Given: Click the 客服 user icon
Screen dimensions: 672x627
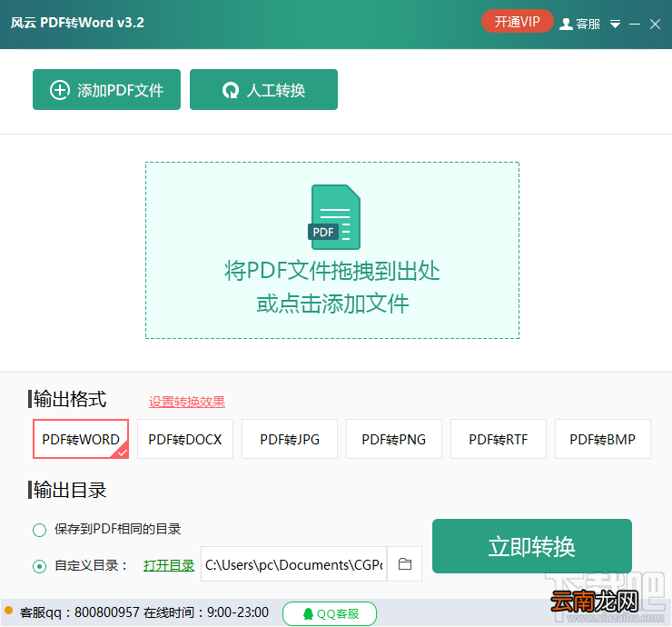Looking at the screenshot, I should point(566,24).
